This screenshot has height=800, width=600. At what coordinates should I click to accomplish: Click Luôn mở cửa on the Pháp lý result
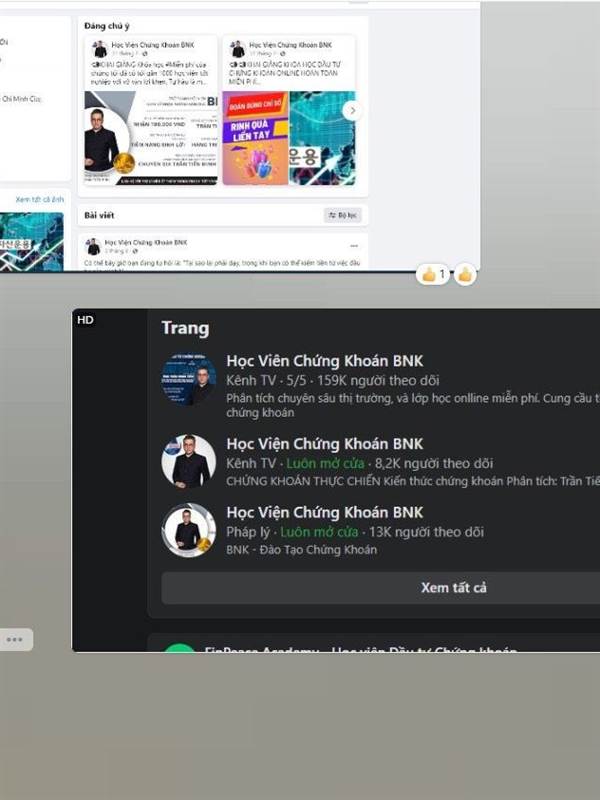click(x=319, y=532)
